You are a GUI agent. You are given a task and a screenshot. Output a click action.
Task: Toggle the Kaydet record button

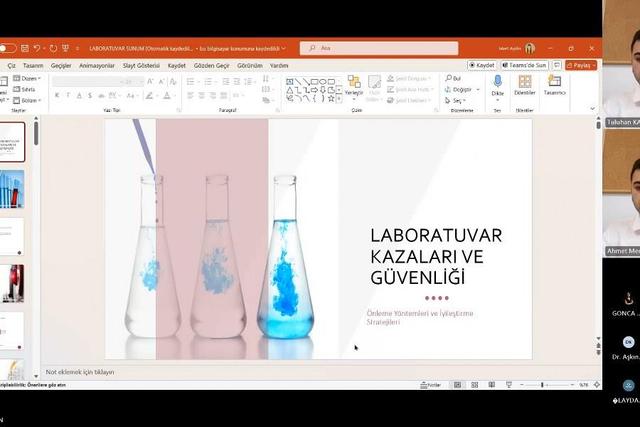tap(482, 65)
